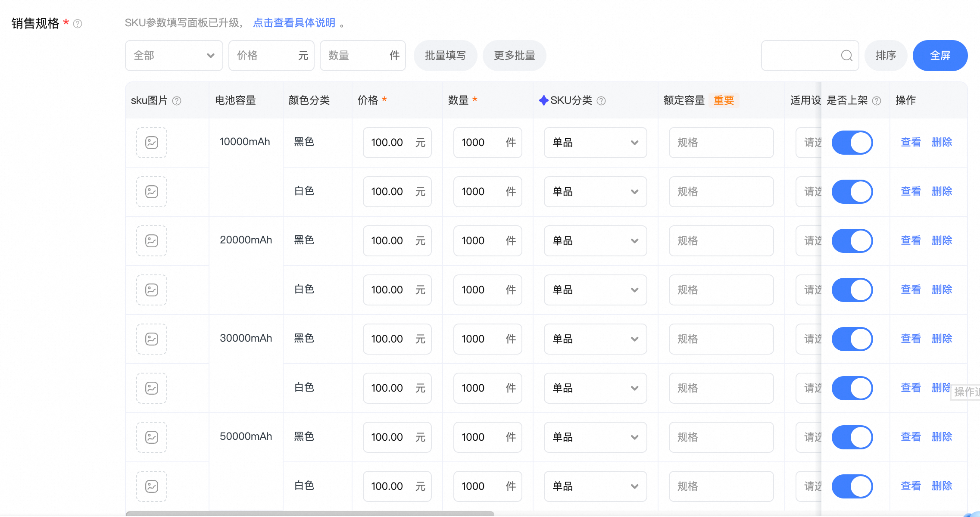Screen dimensions: 980x517
Task: Click 额定容量 规格 field for 10000mAh 白色
Action: coord(721,192)
